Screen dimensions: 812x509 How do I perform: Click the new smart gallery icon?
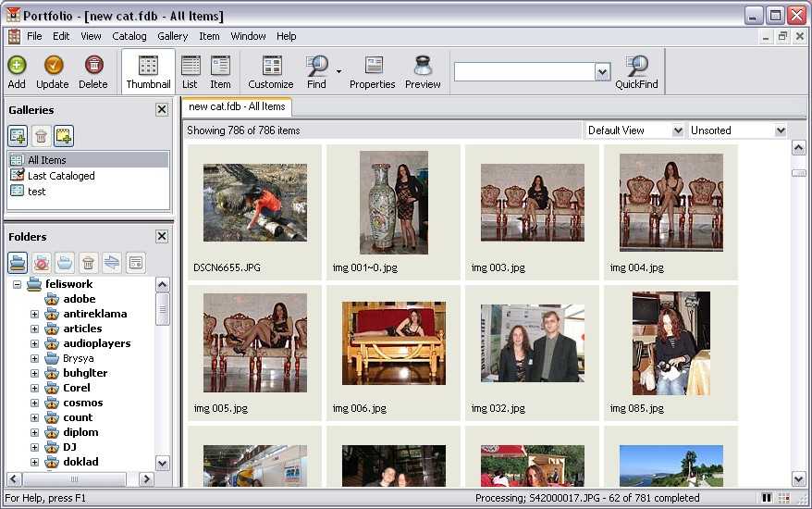[x=63, y=136]
